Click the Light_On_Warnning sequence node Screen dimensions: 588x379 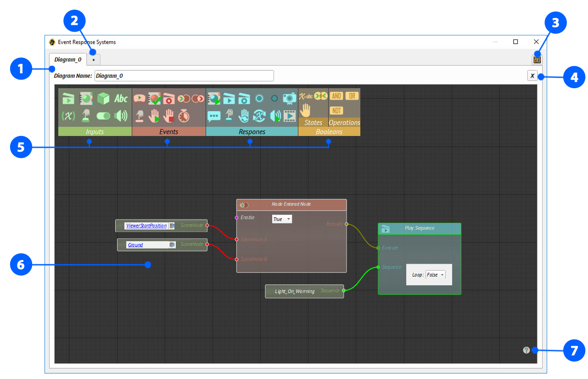(304, 291)
